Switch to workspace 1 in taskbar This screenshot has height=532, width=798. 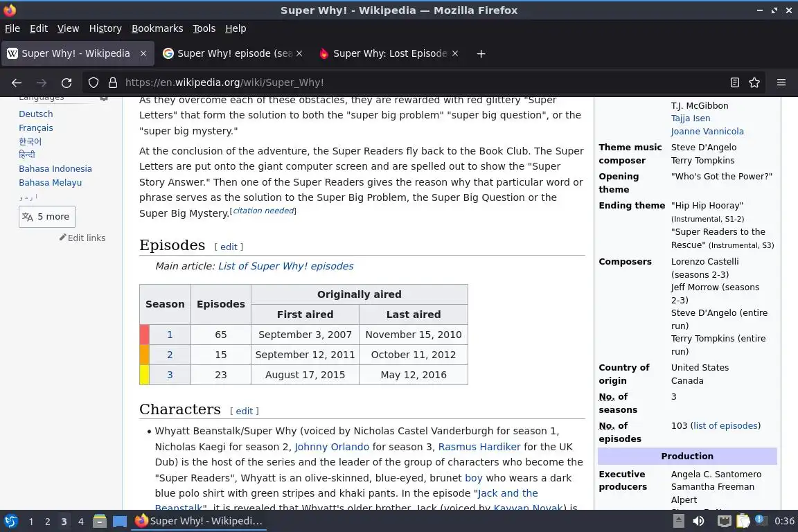31,522
